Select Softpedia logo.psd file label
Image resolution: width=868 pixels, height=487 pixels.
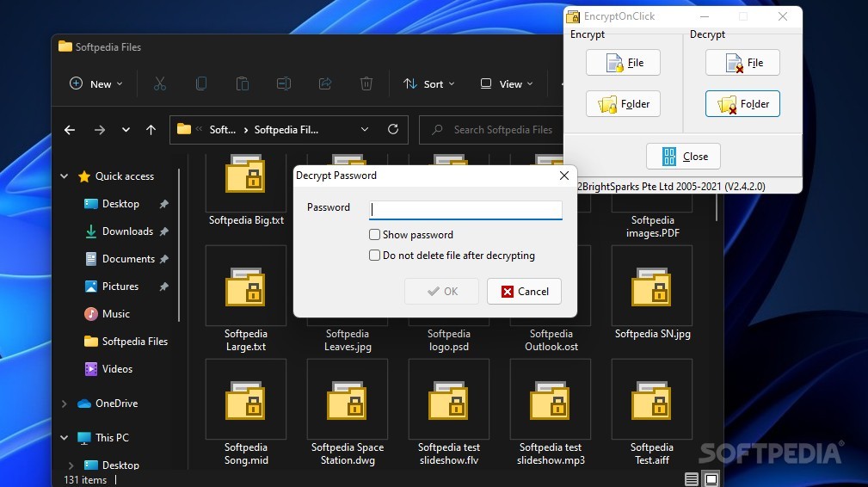[449, 341]
